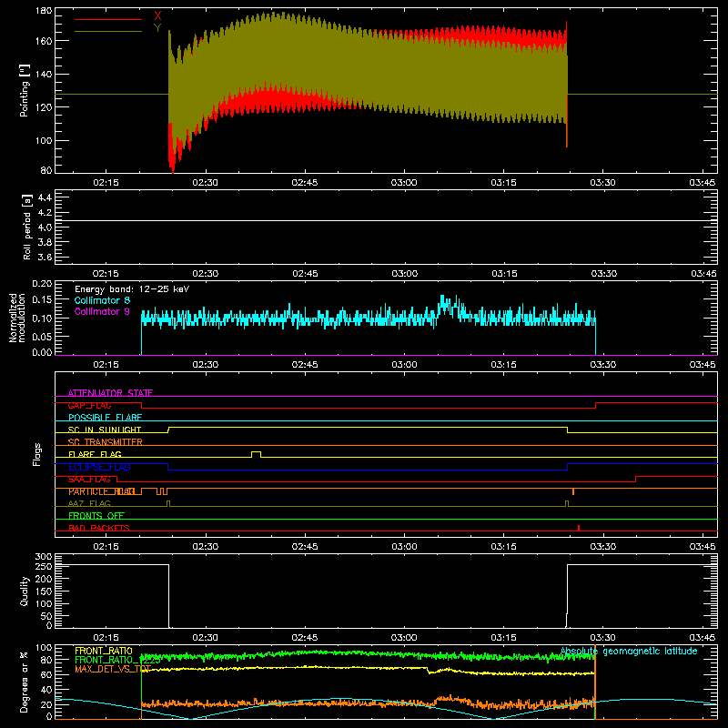728x728 pixels.
Task: Select the red X legend line sample
Action: [108, 19]
